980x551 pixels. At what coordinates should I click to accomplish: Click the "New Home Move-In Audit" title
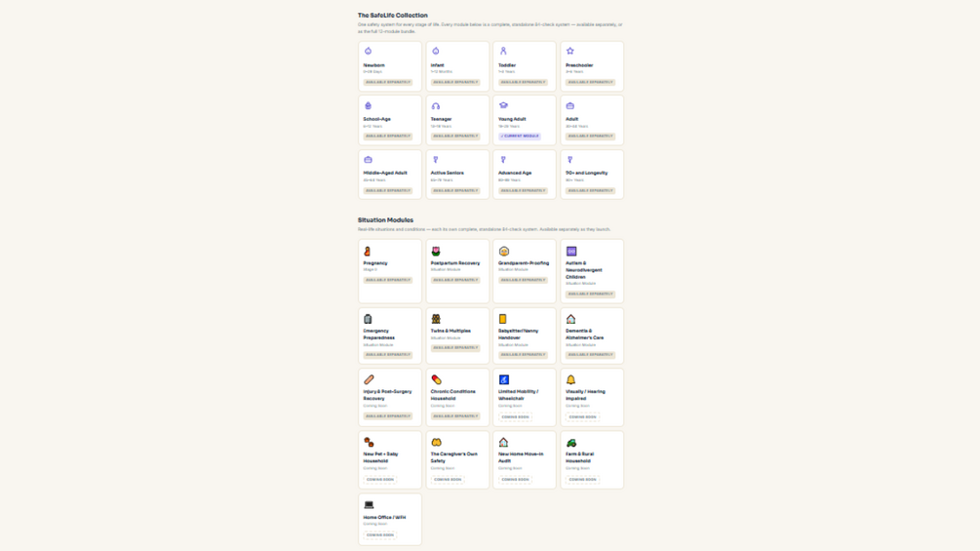coord(521,457)
